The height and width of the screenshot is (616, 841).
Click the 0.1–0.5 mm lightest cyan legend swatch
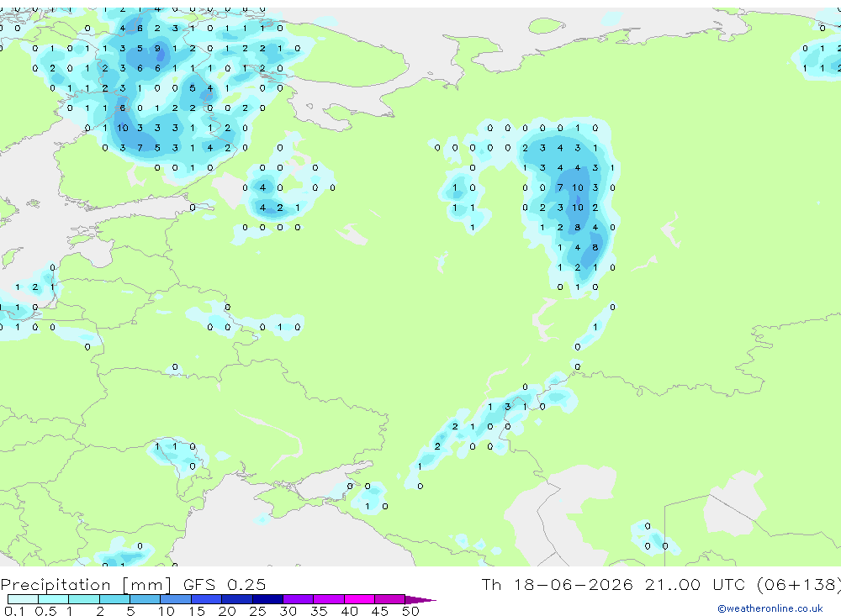23,599
